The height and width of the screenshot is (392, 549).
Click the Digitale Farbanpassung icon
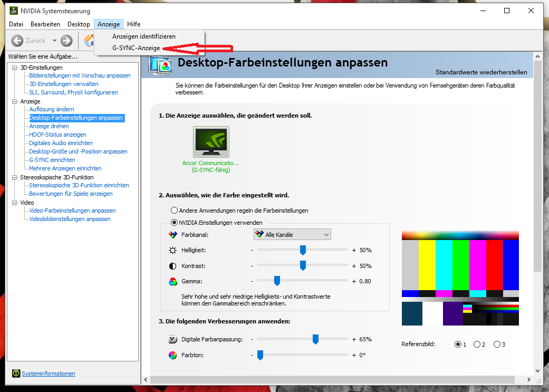(x=173, y=339)
